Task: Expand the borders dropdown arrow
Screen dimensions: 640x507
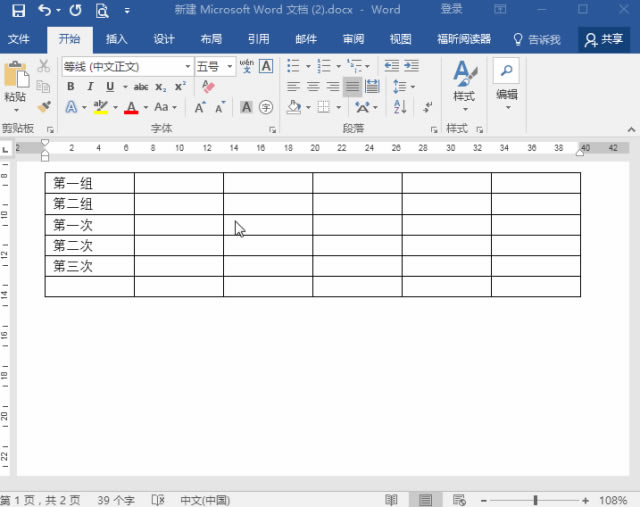Action: point(338,107)
